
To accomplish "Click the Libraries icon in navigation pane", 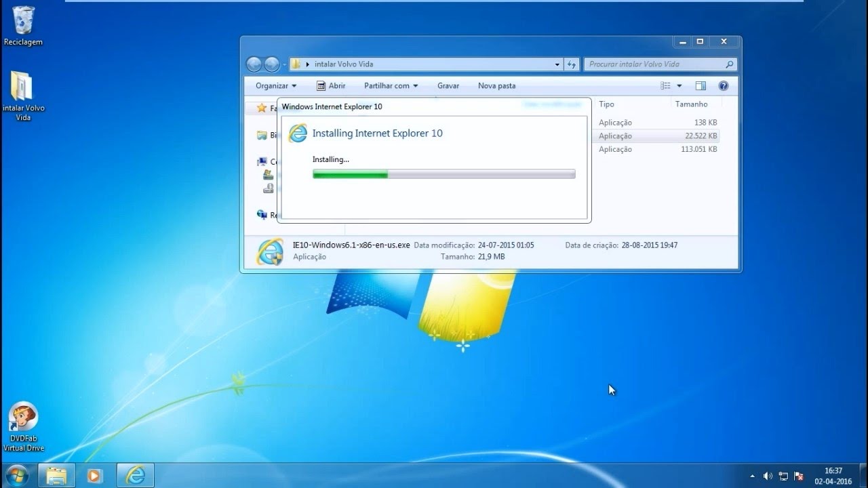I will 262,136.
